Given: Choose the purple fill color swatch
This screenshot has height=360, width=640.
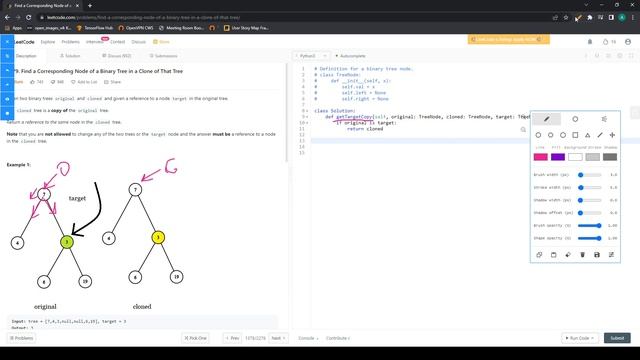Looking at the screenshot, I should (x=558, y=157).
